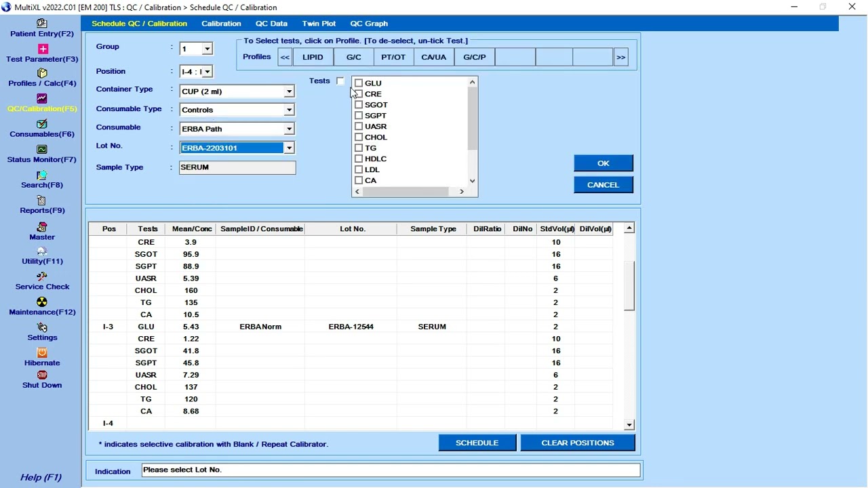Tick the UASR test checkbox

(x=359, y=126)
